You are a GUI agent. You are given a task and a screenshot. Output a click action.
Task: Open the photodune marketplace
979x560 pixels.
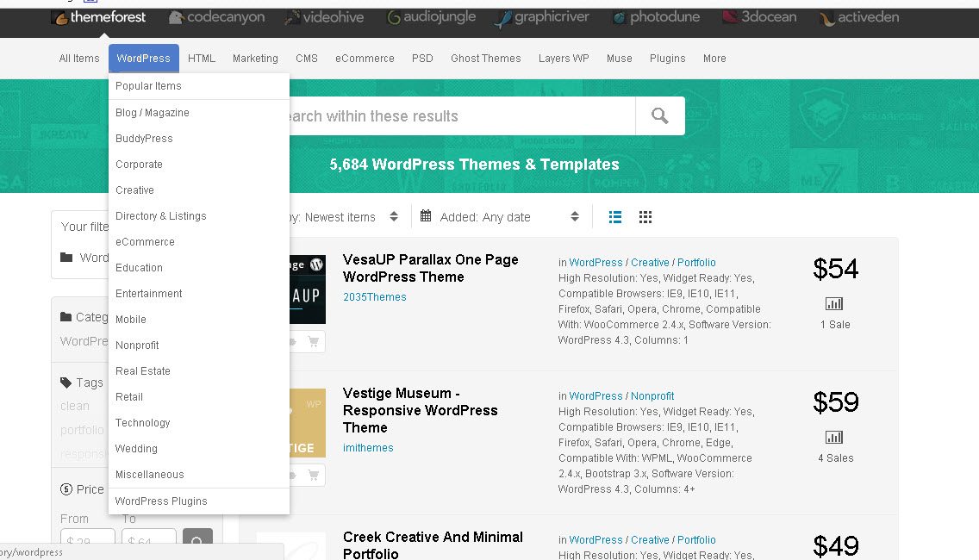656,17
